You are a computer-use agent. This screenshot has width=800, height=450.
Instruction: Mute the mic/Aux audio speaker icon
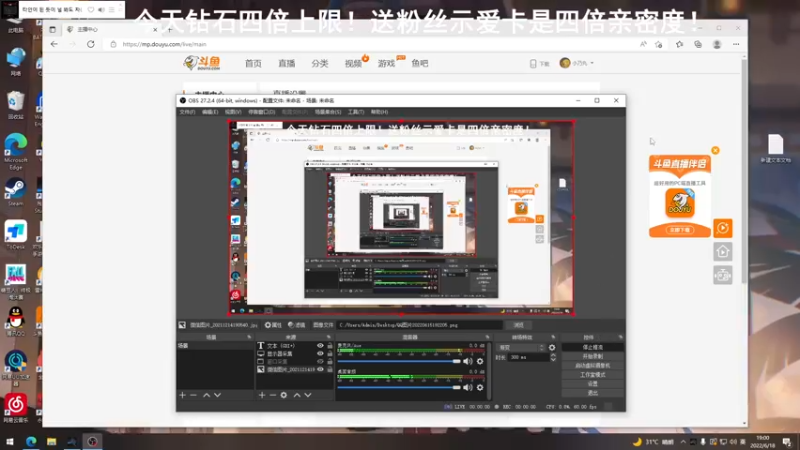point(468,361)
